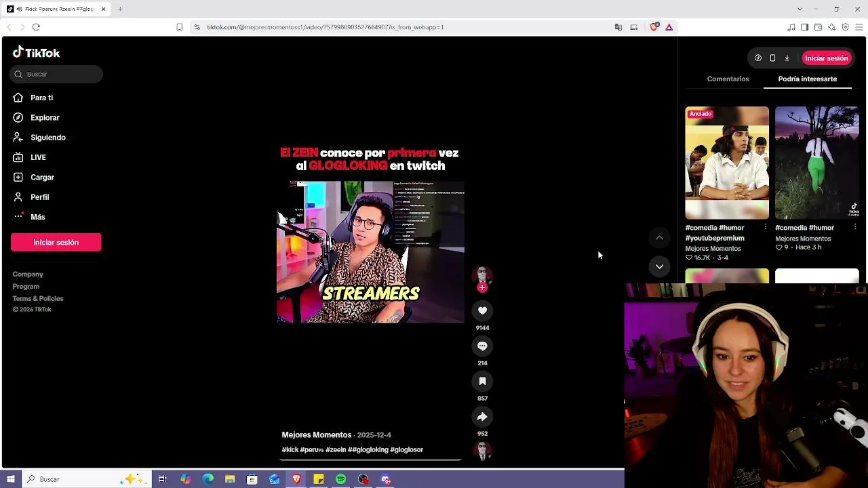The image size is (868, 488).
Task: Open Task View on the taskbar
Action: click(163, 479)
